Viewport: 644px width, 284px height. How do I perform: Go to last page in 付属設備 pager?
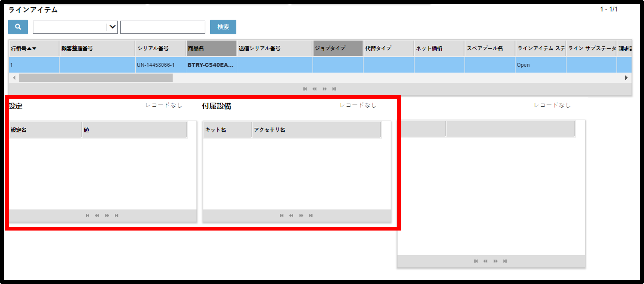pos(311,216)
